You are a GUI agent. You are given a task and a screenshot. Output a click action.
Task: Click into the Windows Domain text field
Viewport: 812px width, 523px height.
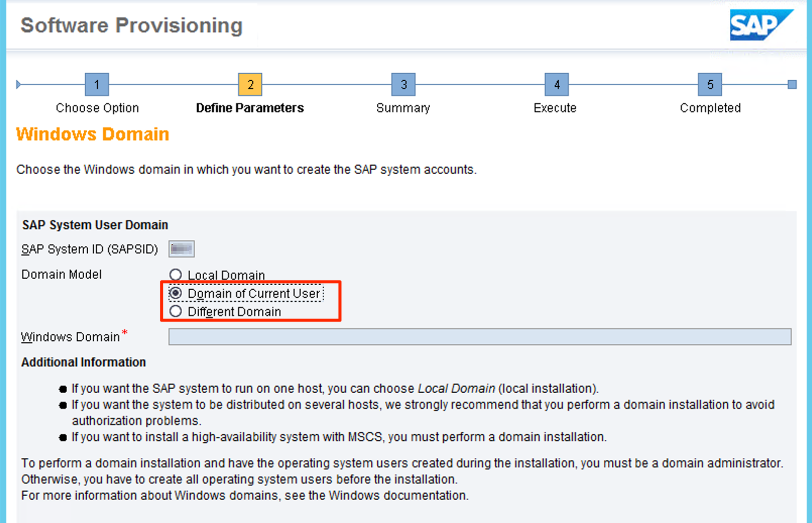point(479,337)
